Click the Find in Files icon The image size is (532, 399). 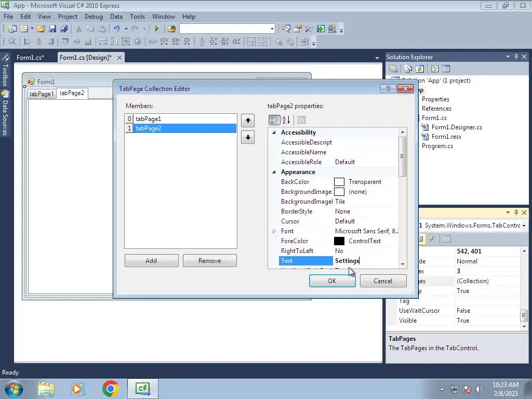coord(171,29)
